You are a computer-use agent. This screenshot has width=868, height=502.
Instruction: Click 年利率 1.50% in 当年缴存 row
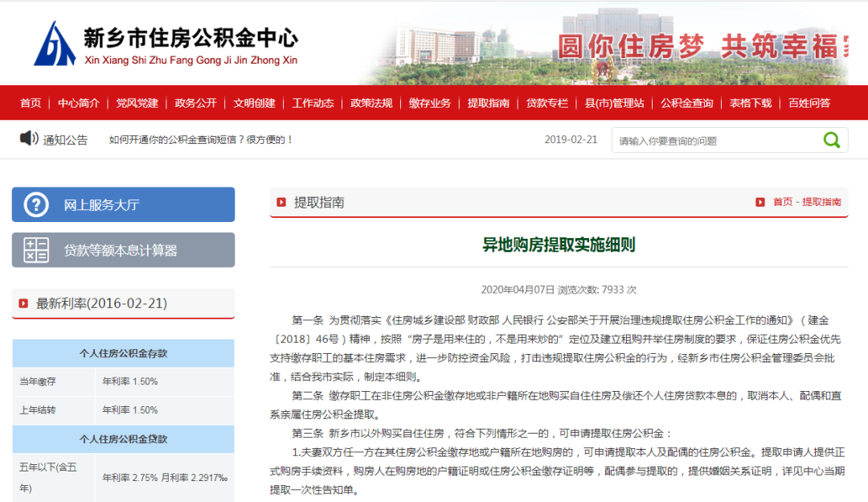pos(130,382)
